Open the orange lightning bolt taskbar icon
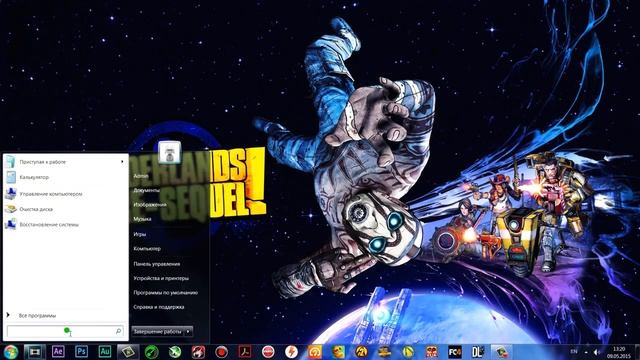The height and width of the screenshot is (360, 640). click(x=291, y=351)
